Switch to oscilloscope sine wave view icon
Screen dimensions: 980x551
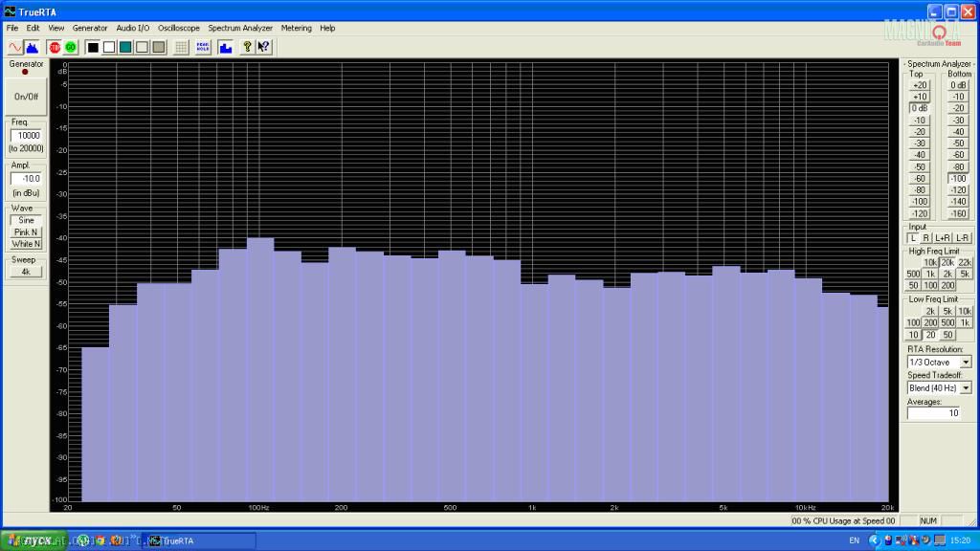point(14,47)
